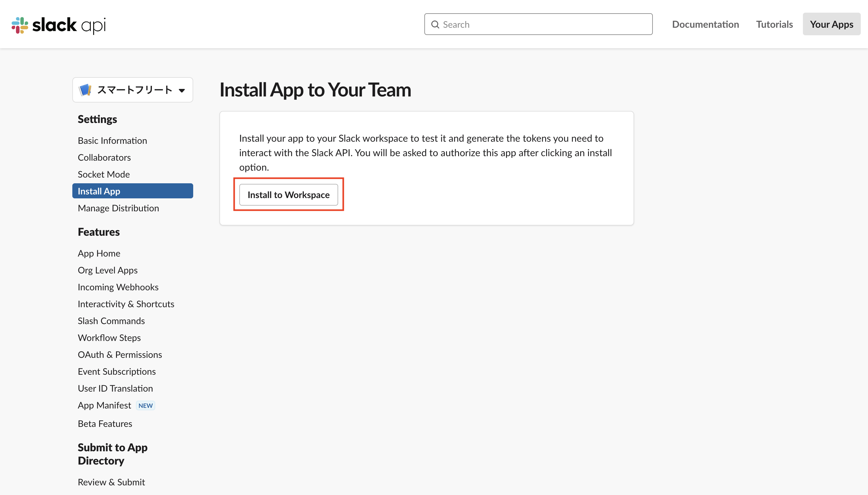
Task: Open Manage Distribution page
Action: (118, 208)
